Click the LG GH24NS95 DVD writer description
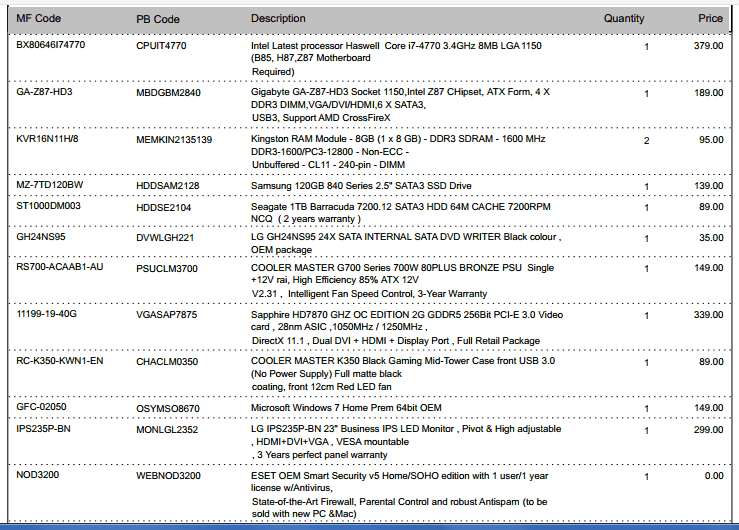Viewport: 739px width, 530px height. [406, 243]
